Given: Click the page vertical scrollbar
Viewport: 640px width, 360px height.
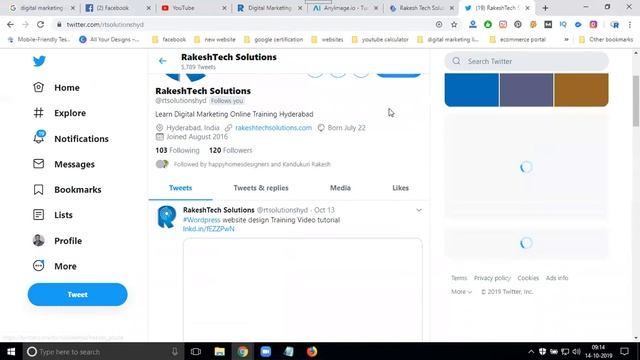Looking at the screenshot, I should (x=636, y=101).
